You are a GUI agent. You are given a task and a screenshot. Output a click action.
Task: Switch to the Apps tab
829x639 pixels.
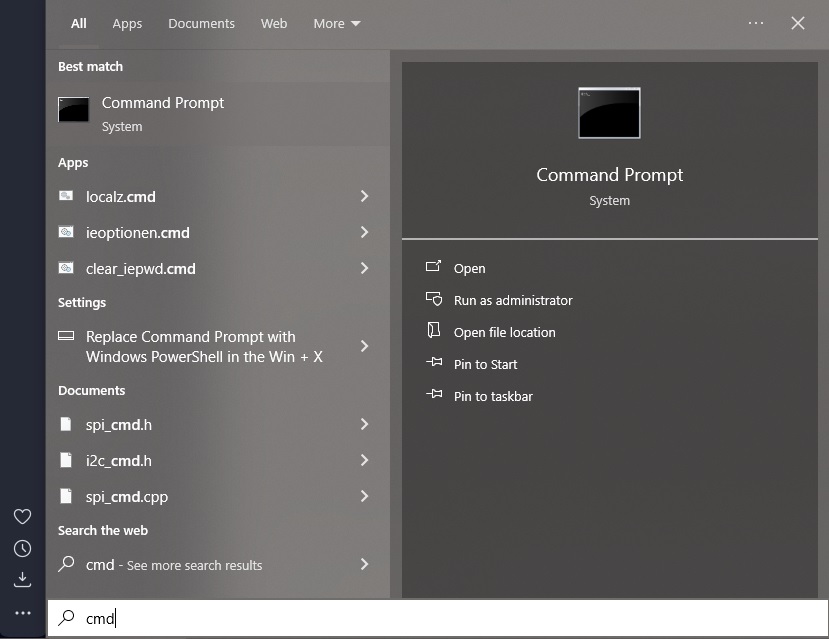coord(127,23)
